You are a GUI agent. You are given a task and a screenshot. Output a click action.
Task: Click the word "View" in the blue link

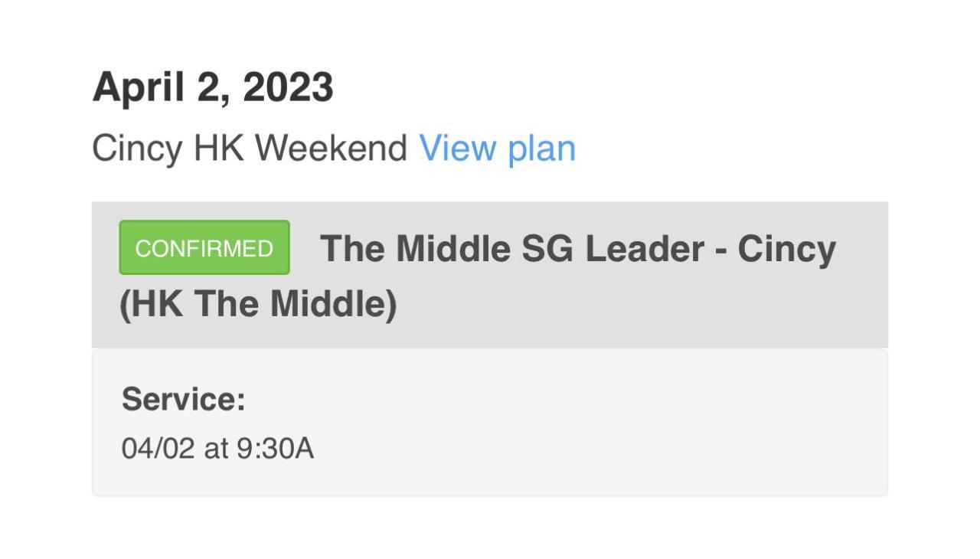[457, 149]
